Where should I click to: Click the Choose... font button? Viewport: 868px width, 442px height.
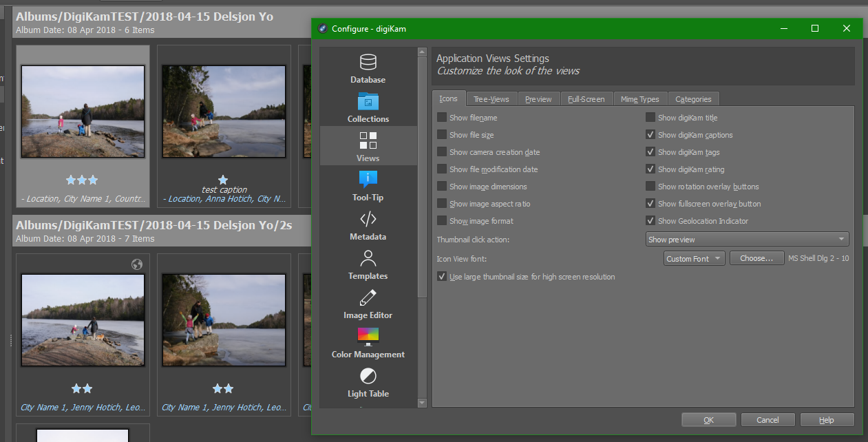(x=756, y=259)
